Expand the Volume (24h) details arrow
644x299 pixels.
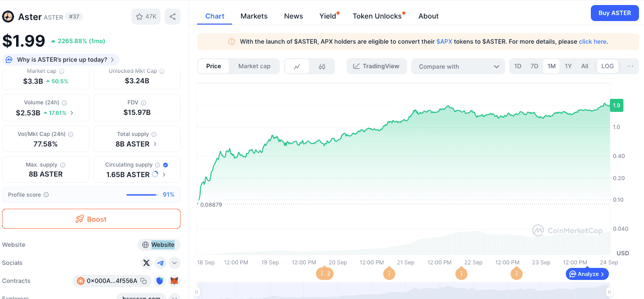pos(72,113)
